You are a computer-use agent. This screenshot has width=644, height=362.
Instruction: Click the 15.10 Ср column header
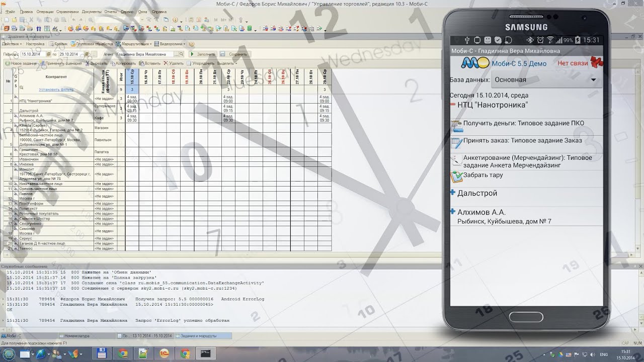tap(132, 76)
